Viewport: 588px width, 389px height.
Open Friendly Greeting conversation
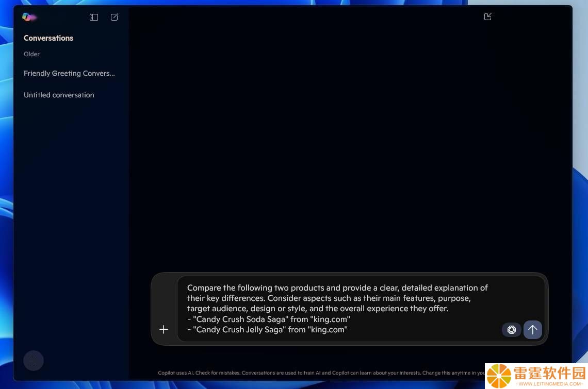click(x=70, y=74)
